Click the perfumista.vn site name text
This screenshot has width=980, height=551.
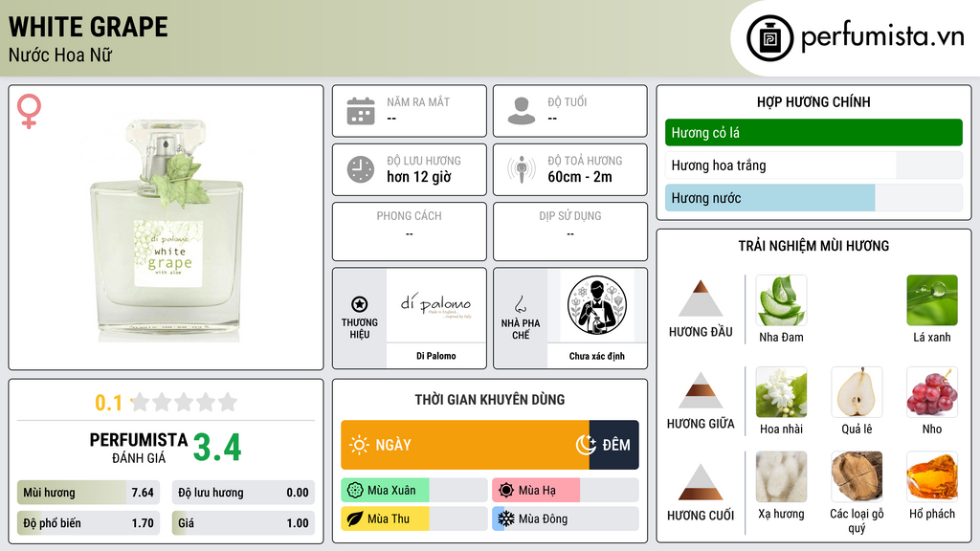pyautogui.click(x=882, y=36)
